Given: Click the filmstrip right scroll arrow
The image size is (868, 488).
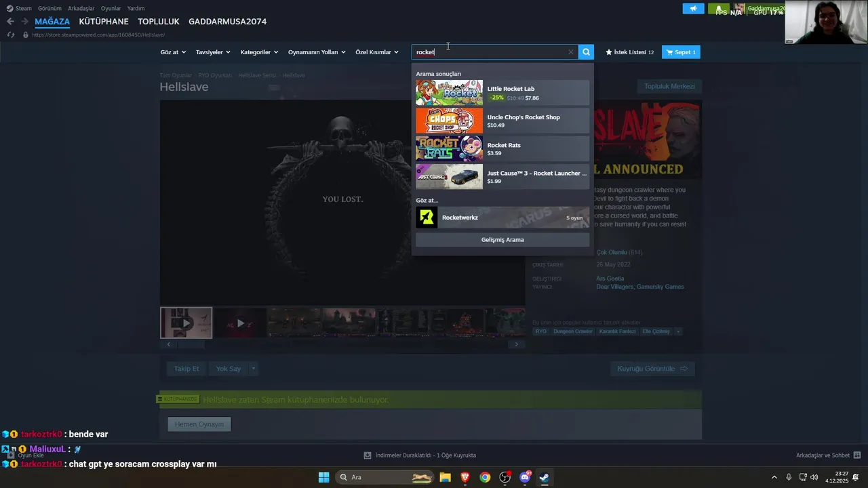Looking at the screenshot, I should (516, 344).
